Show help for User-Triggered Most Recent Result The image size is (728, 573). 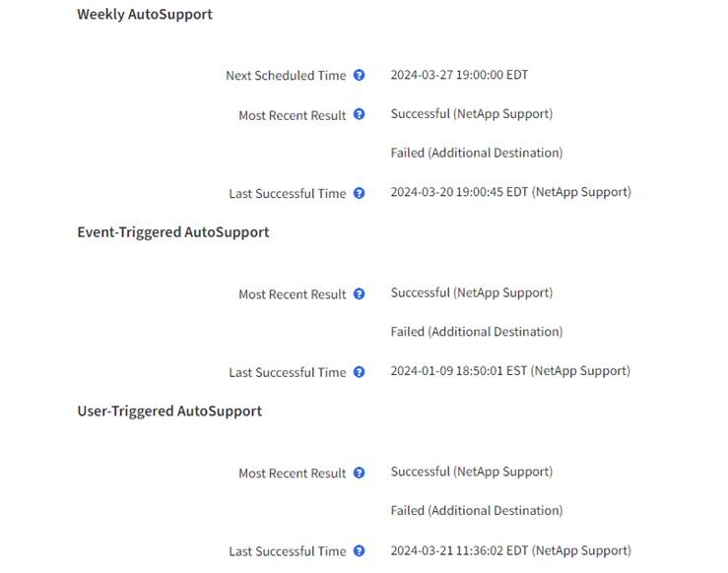click(360, 473)
